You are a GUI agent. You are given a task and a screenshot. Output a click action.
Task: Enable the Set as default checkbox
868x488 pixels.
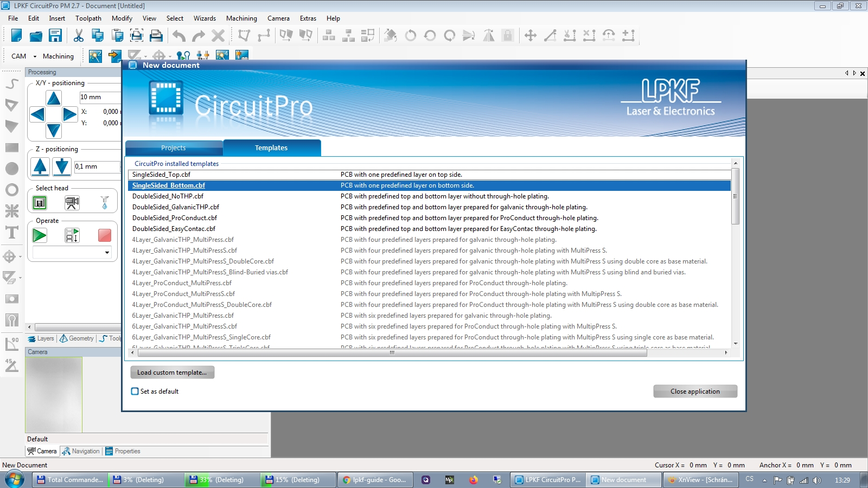click(135, 391)
